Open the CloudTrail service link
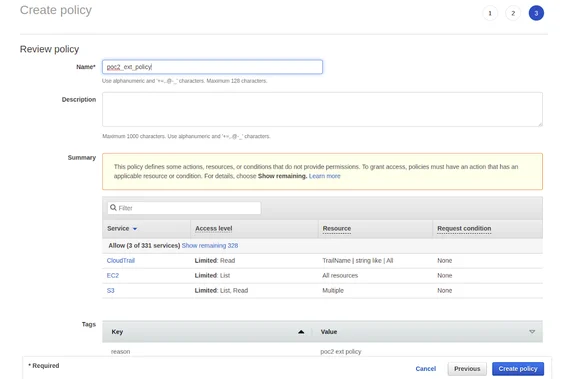Viewport: 586px width, 379px height. (x=121, y=261)
